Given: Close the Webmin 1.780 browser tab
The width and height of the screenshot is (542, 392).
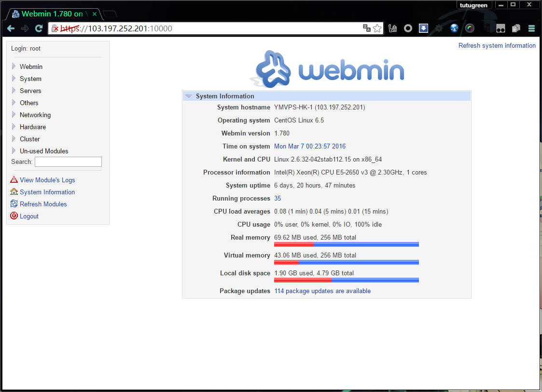Looking at the screenshot, I should [95, 14].
